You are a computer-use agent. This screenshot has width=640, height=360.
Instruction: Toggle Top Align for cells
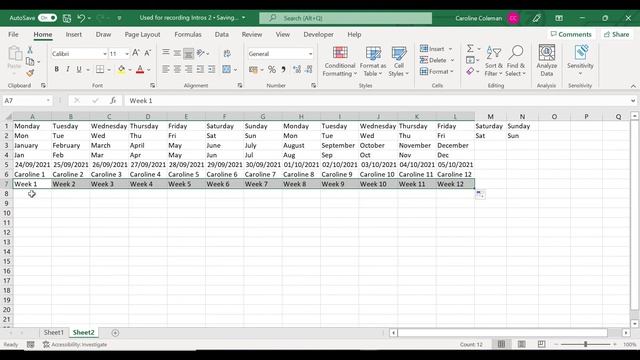point(165,53)
